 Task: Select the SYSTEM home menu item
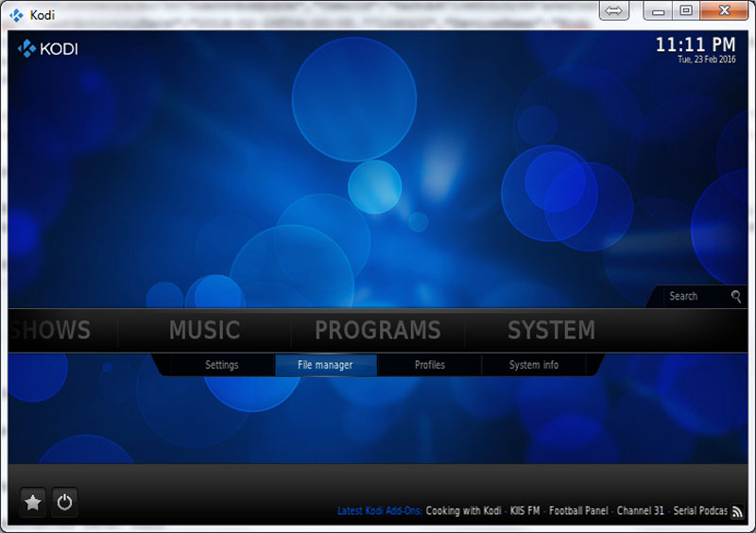click(x=551, y=331)
